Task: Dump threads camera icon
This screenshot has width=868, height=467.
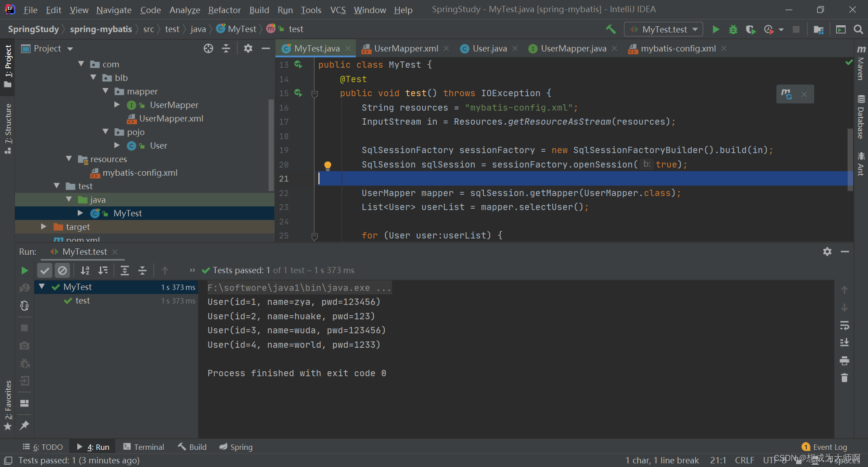Action: [x=24, y=346]
